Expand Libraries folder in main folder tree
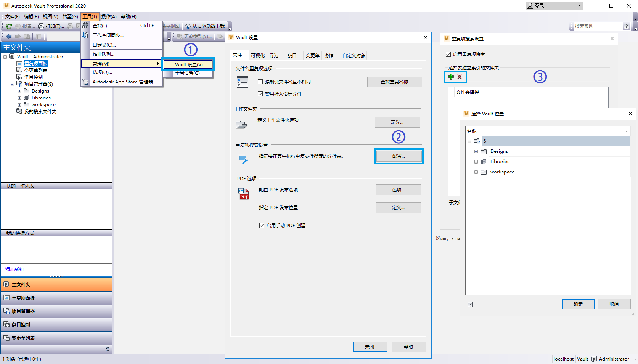This screenshot has height=364, width=638. (20, 98)
